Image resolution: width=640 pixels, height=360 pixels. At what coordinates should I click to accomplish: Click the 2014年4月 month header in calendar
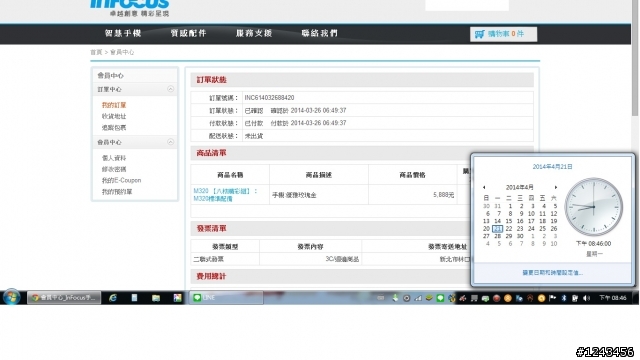tap(520, 187)
